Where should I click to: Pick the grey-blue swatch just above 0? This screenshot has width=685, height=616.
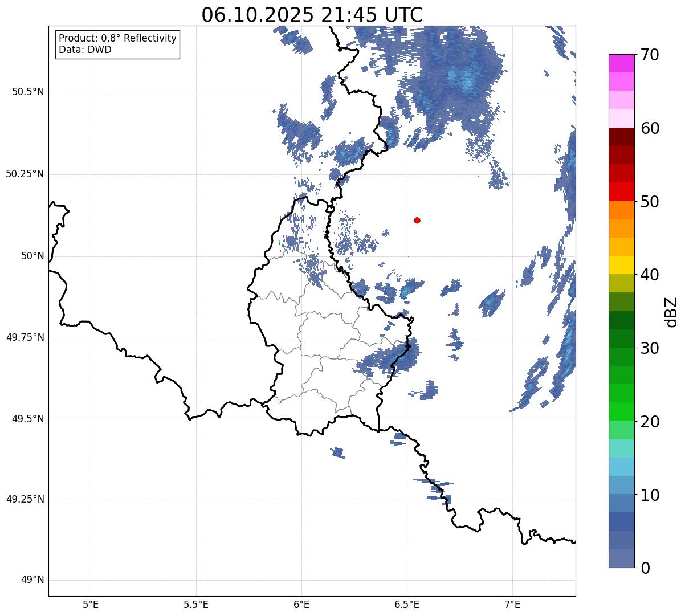(x=622, y=558)
